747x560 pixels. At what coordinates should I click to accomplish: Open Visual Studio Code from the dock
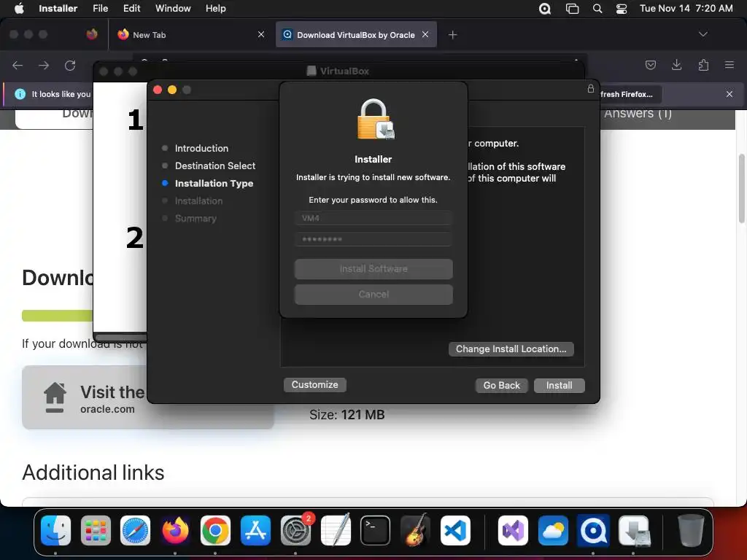[455, 530]
